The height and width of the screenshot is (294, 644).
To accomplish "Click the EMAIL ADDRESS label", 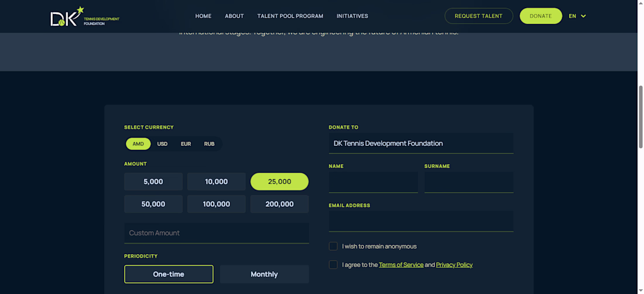I will pos(350,206).
